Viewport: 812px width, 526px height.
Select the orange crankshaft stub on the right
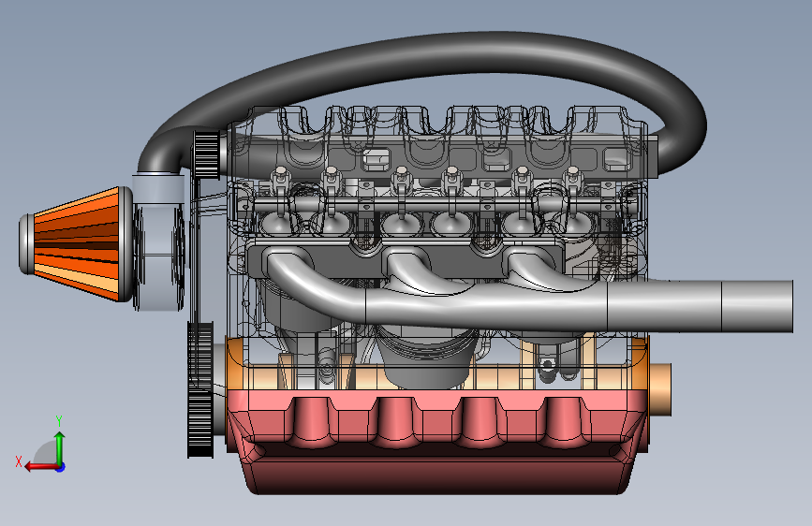click(659, 389)
